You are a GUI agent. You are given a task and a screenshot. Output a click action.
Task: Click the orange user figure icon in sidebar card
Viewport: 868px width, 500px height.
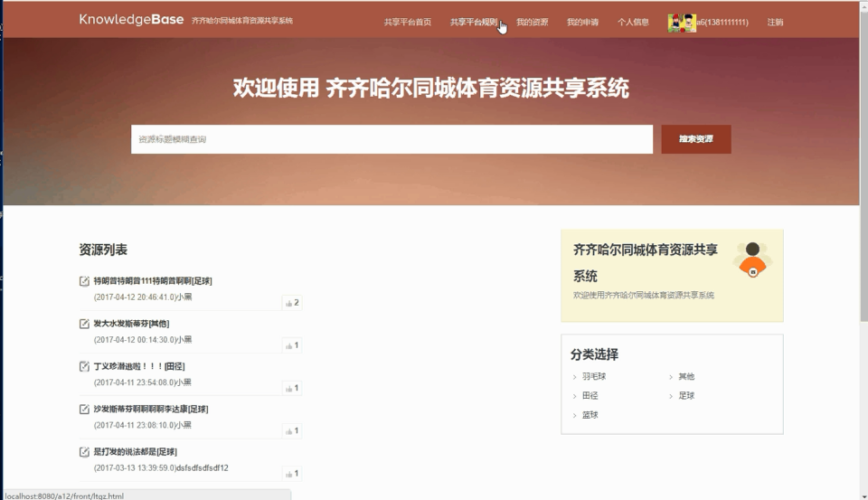(x=752, y=259)
